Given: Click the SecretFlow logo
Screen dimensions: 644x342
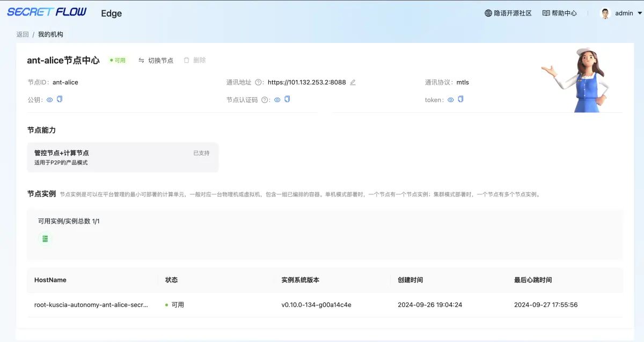Looking at the screenshot, I should point(47,12).
